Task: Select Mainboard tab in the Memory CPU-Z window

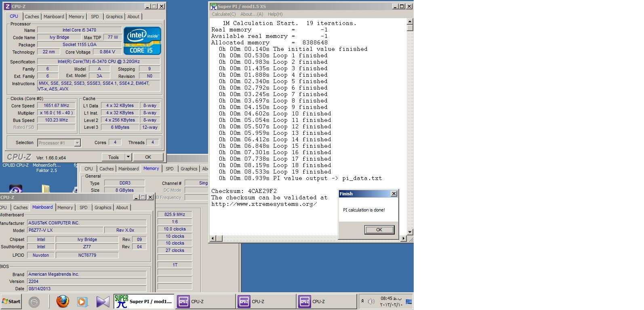Action: pyautogui.click(x=128, y=169)
